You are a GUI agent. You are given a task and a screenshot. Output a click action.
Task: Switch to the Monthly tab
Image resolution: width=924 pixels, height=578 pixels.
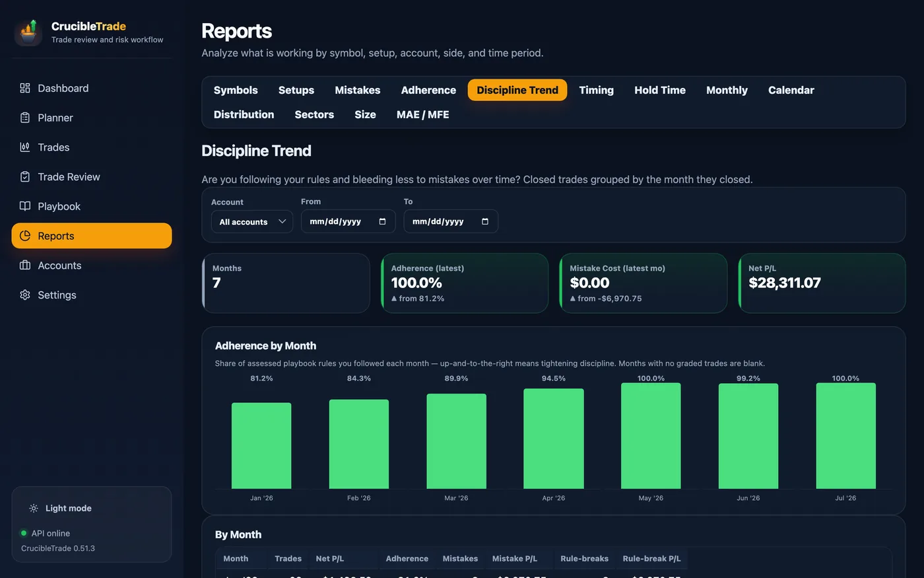coord(727,90)
